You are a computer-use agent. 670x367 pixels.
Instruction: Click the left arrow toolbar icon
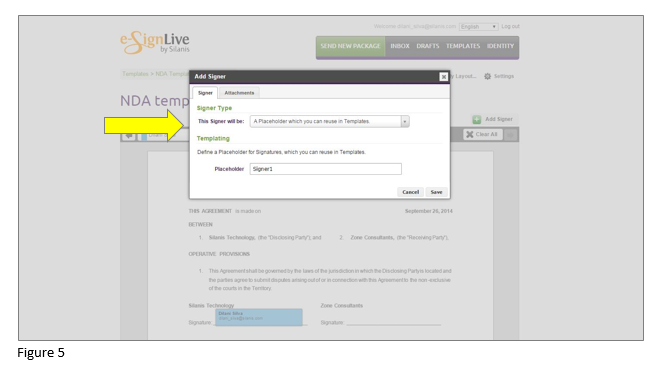pyautogui.click(x=129, y=136)
